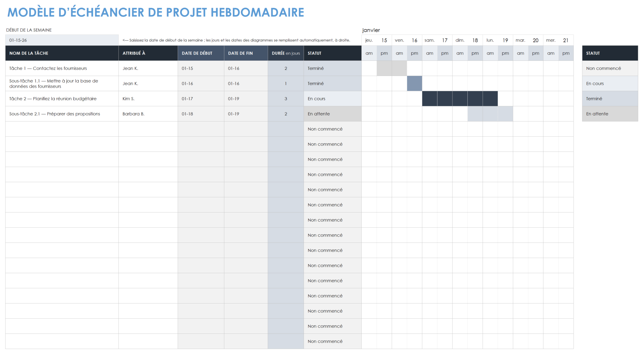Click the am header under sam. 17
The height and width of the screenshot is (351, 644).
click(430, 53)
